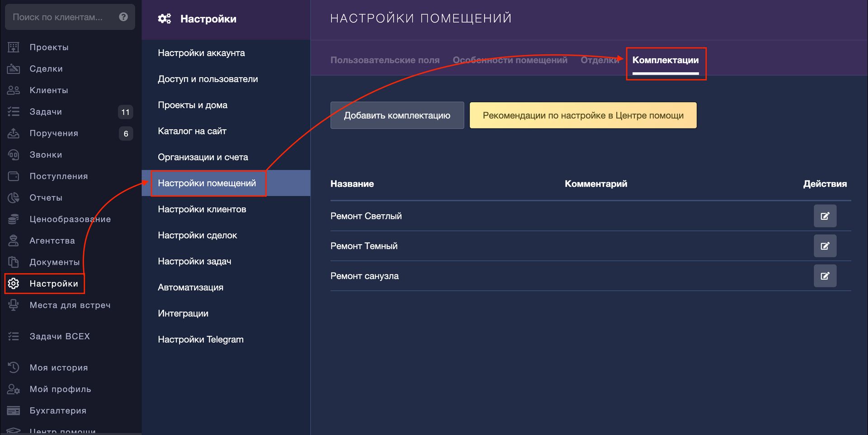Open Рекомендации по настройке в Центре помощи
Image resolution: width=868 pixels, height=435 pixels.
click(583, 115)
